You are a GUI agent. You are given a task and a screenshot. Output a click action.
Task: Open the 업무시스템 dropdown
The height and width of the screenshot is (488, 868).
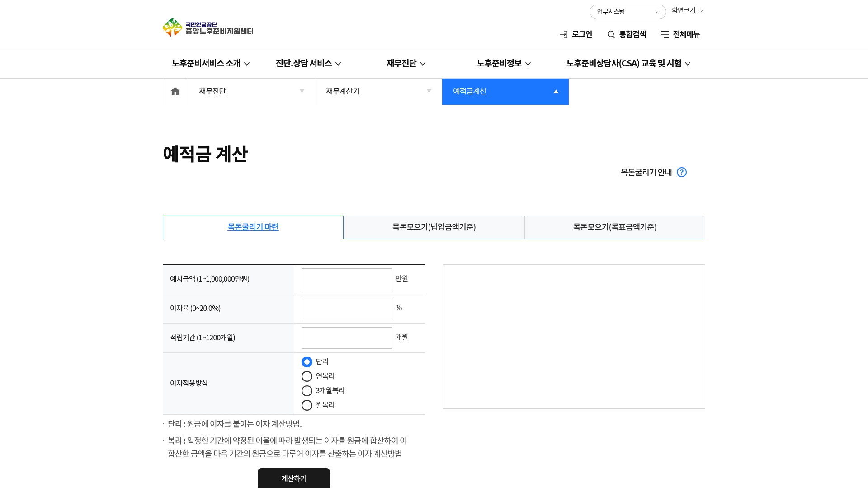click(x=627, y=12)
